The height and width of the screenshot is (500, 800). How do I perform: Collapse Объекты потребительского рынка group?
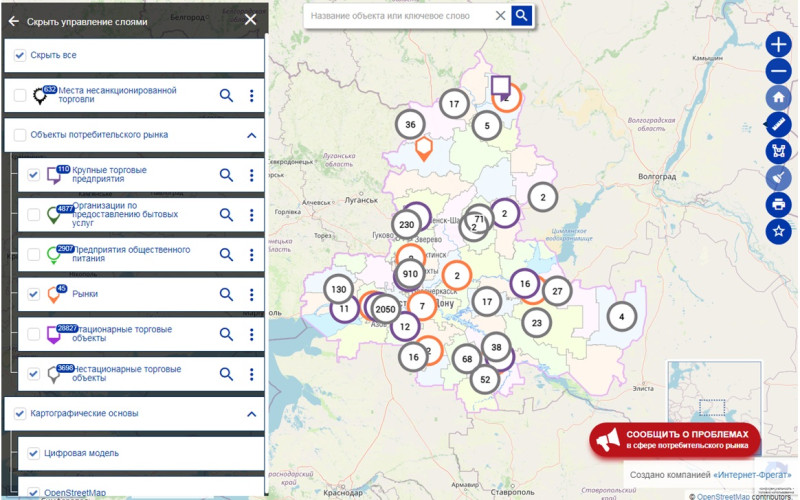(x=251, y=135)
